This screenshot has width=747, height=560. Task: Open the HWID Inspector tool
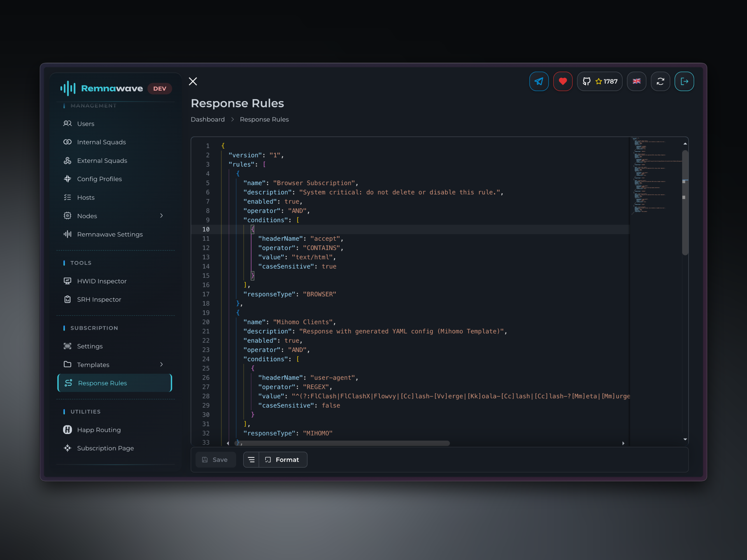pyautogui.click(x=101, y=281)
